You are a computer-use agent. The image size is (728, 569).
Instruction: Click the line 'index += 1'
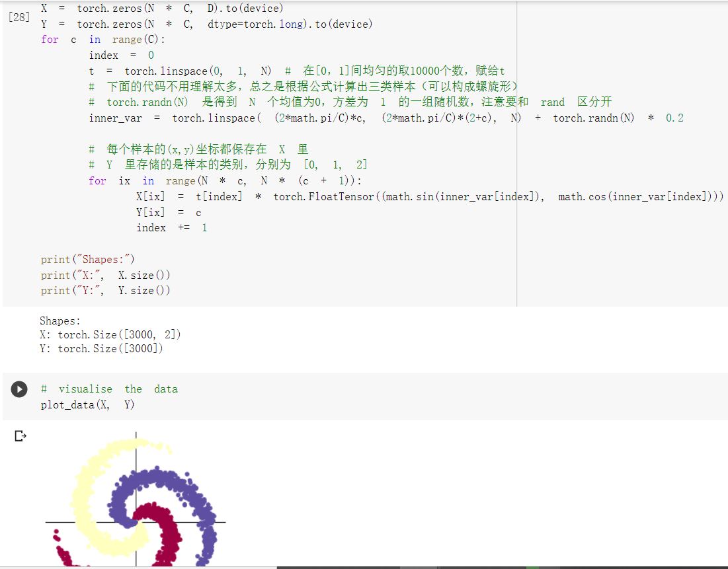pyautogui.click(x=172, y=227)
